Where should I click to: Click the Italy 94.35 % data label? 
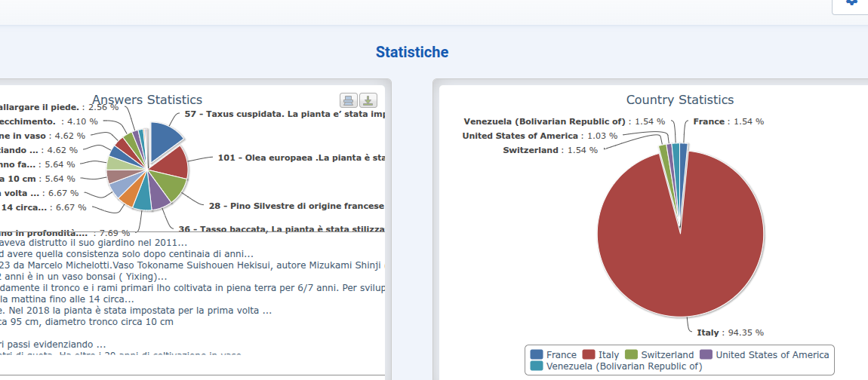point(729,332)
